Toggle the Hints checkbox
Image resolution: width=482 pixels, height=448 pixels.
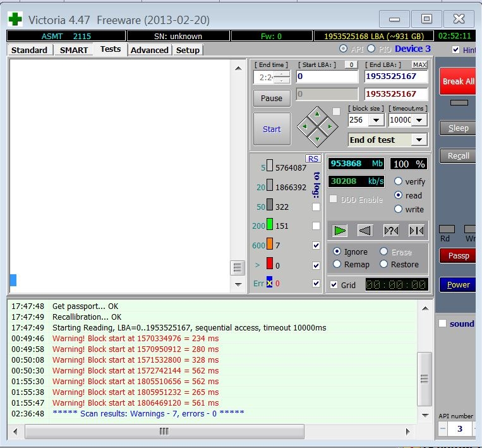click(456, 49)
